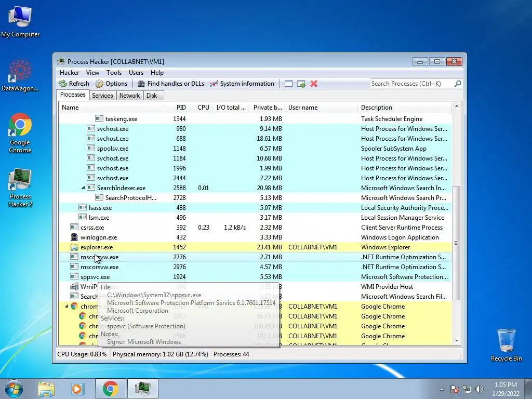
Task: Click the sppsvc.exe process icon
Action: 74,276
